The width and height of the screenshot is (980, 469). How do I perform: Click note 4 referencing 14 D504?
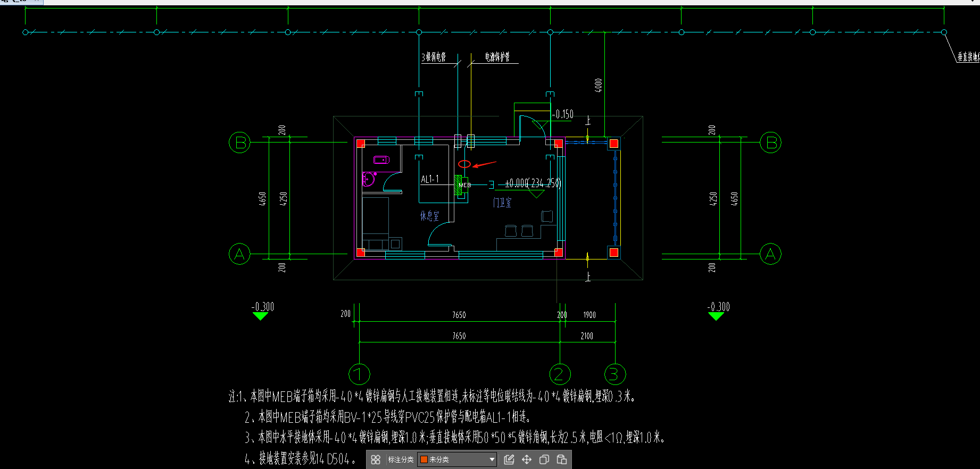(x=300, y=458)
